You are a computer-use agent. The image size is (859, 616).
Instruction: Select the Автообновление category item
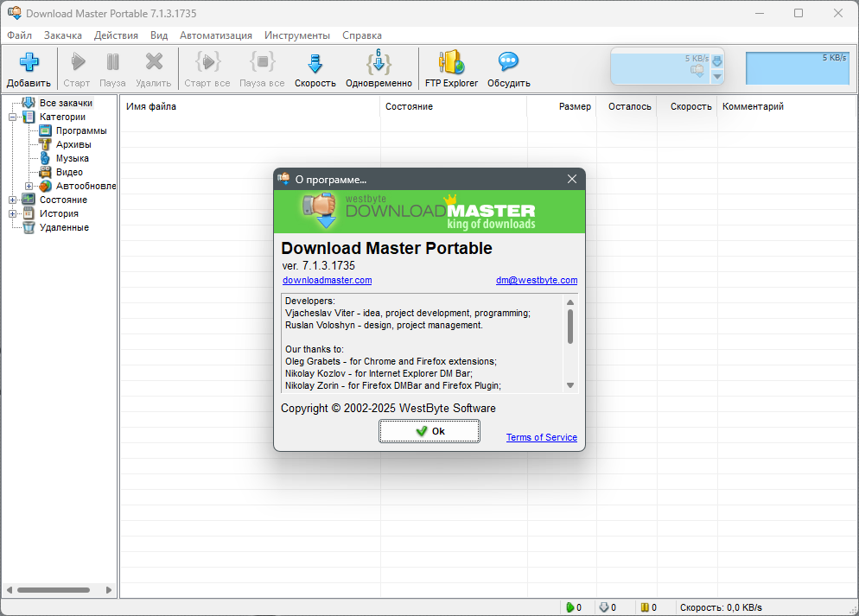tap(86, 186)
